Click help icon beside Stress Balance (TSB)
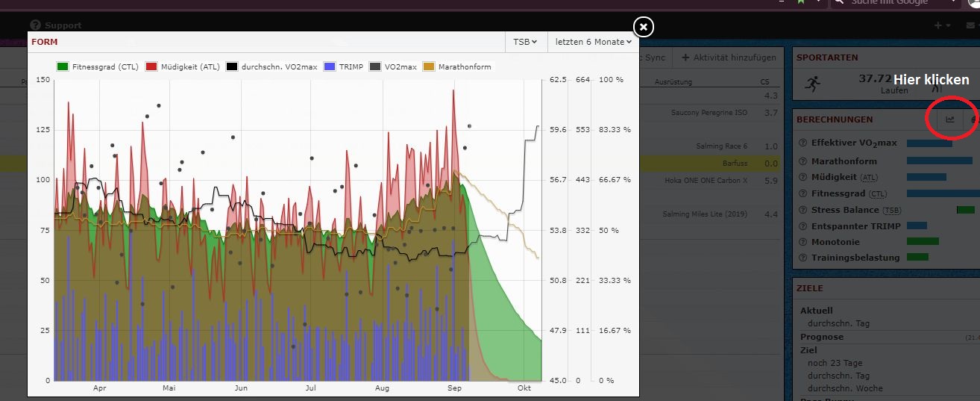This screenshot has width=980, height=401. tap(802, 211)
